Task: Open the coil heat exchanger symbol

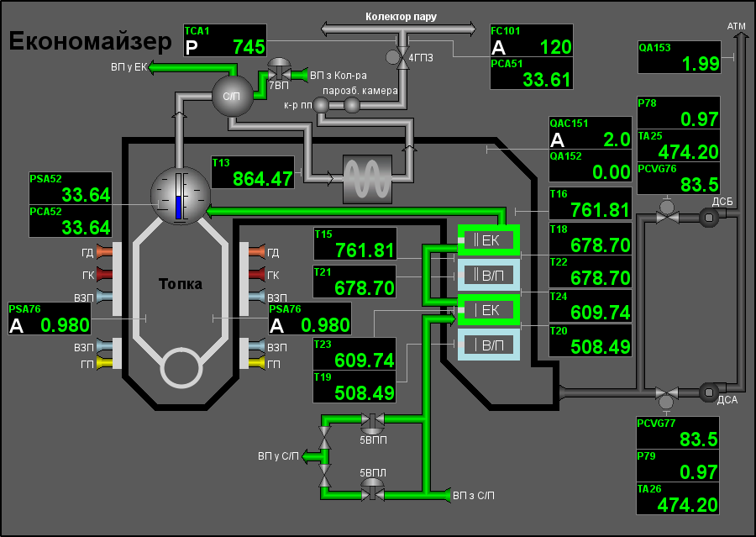Action: pos(367,178)
